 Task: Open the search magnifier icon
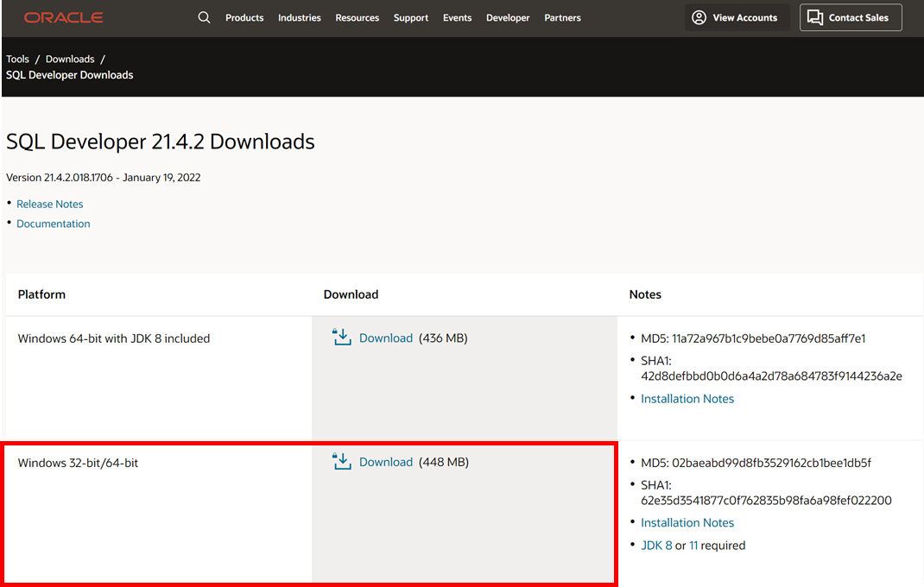click(x=204, y=17)
